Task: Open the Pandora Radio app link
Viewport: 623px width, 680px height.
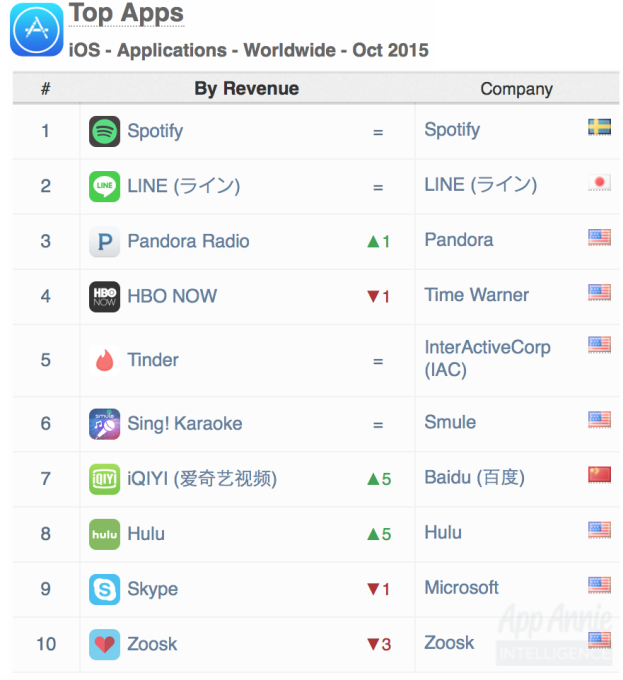Action: click(188, 241)
